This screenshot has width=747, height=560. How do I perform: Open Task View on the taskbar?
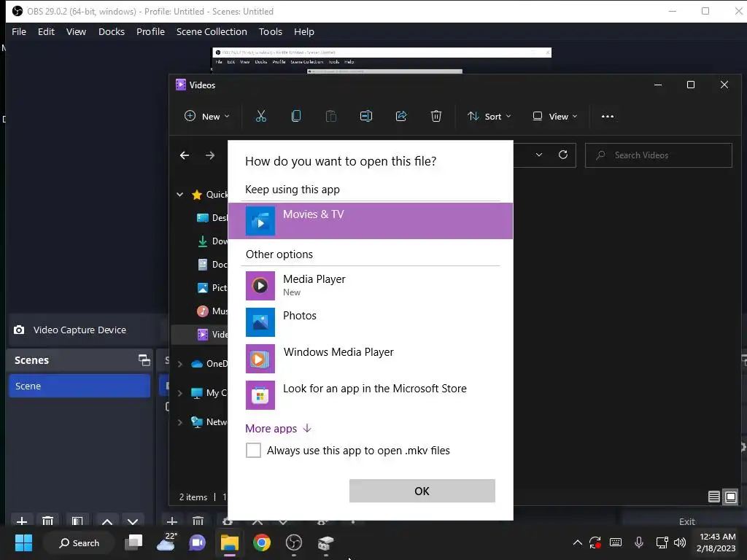[x=133, y=542]
